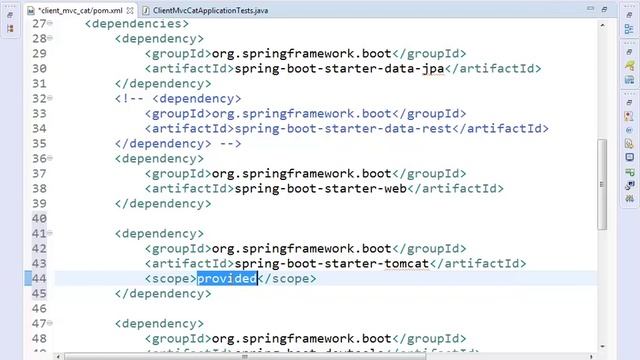Open the blue window view icon below the yellow-green one

tap(629, 79)
